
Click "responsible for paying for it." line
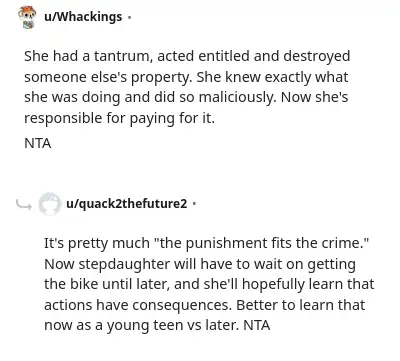tap(119, 118)
